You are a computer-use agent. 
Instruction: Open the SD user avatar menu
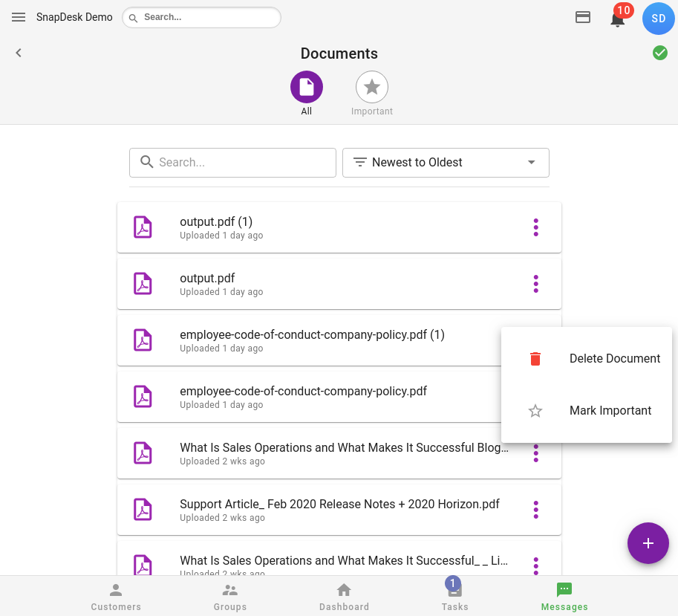(x=658, y=18)
